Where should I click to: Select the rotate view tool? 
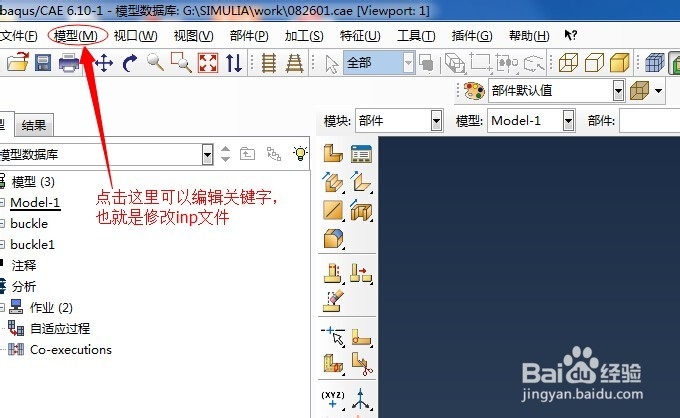[129, 63]
